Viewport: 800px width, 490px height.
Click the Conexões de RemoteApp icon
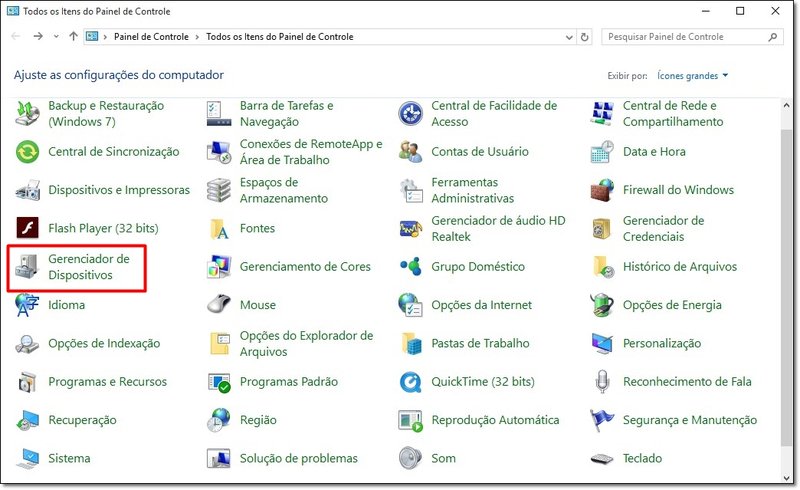tap(219, 152)
